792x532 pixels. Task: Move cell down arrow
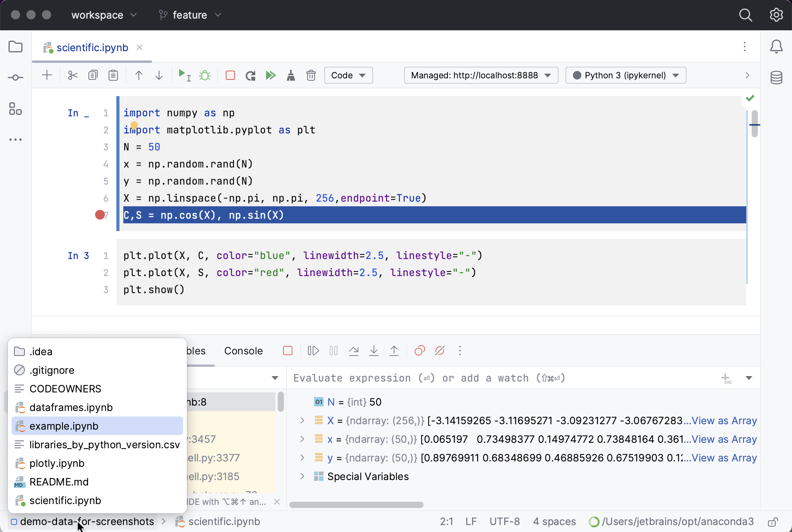[x=159, y=75]
